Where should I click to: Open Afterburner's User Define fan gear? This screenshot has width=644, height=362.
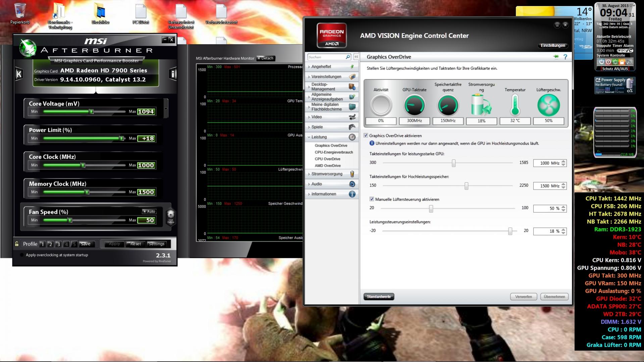[x=171, y=217]
